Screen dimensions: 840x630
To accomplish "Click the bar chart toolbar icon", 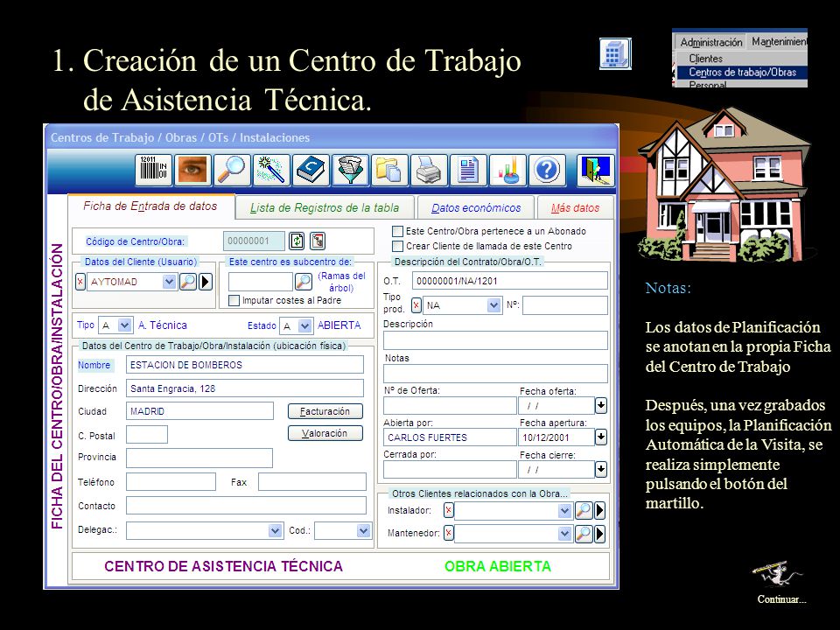I will coord(507,171).
